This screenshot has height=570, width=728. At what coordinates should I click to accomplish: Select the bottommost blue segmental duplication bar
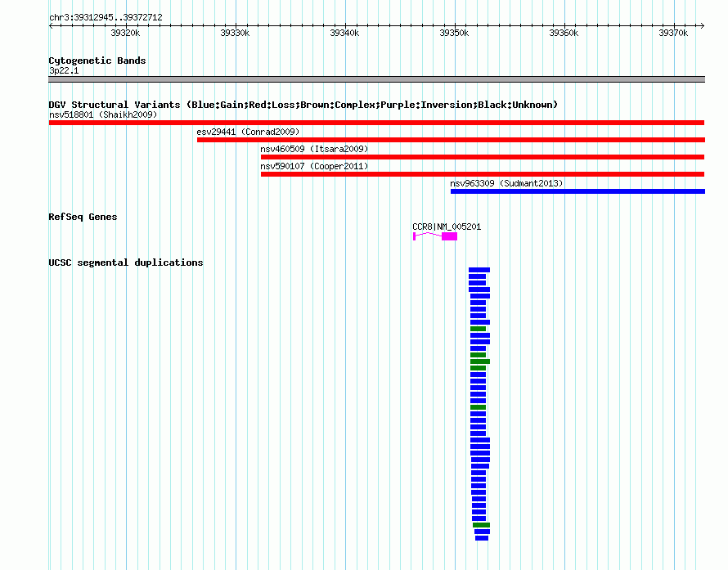pyautogui.click(x=482, y=538)
